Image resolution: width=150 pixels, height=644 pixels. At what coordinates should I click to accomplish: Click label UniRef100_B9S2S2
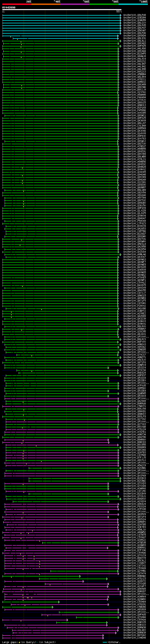[135, 62]
